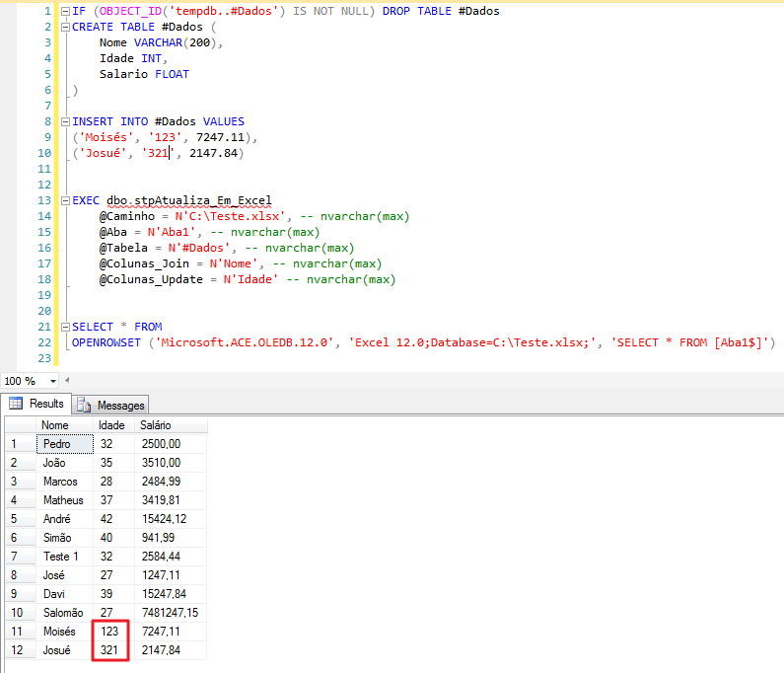Click line number 23 in the gutter

(x=44, y=358)
